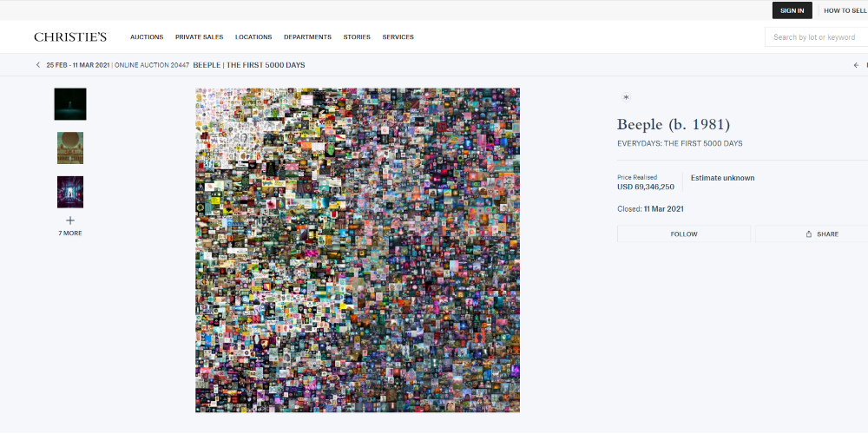Viewport: 868px width, 434px height.
Task: Open the Beeple First 5000 Days auction link
Action: pyautogui.click(x=249, y=65)
